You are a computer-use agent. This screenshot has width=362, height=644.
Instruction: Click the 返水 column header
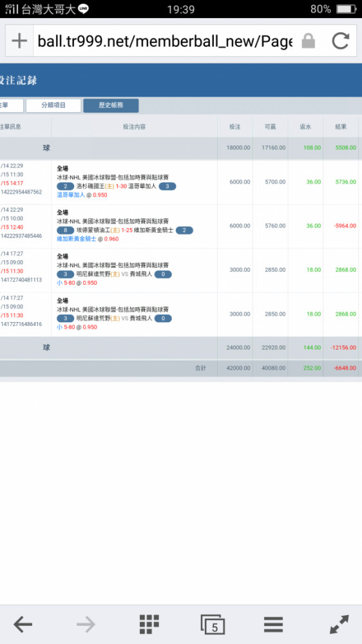305,127
